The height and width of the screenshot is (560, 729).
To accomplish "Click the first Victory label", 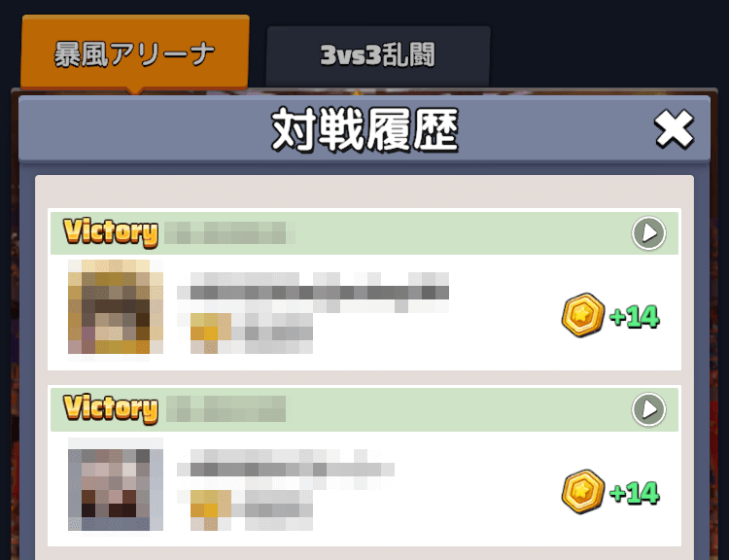I will click(111, 232).
